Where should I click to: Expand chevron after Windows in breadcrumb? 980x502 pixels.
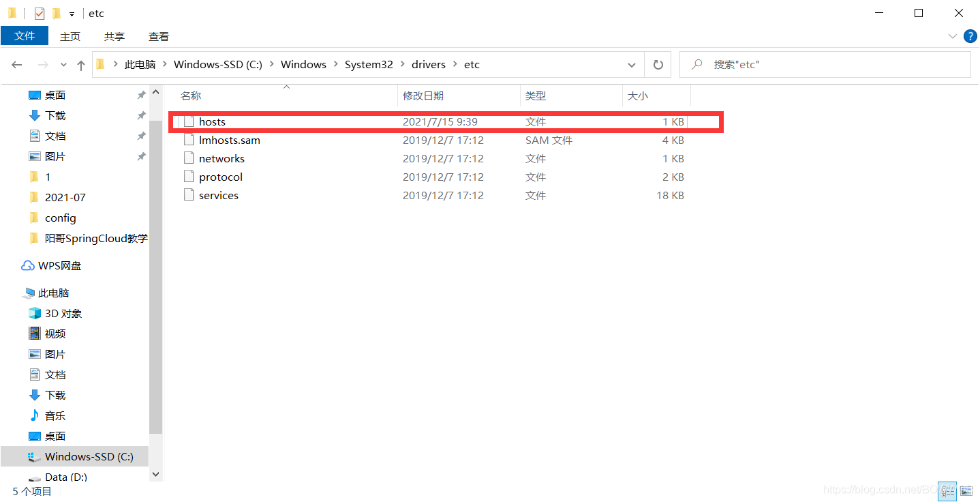(335, 65)
